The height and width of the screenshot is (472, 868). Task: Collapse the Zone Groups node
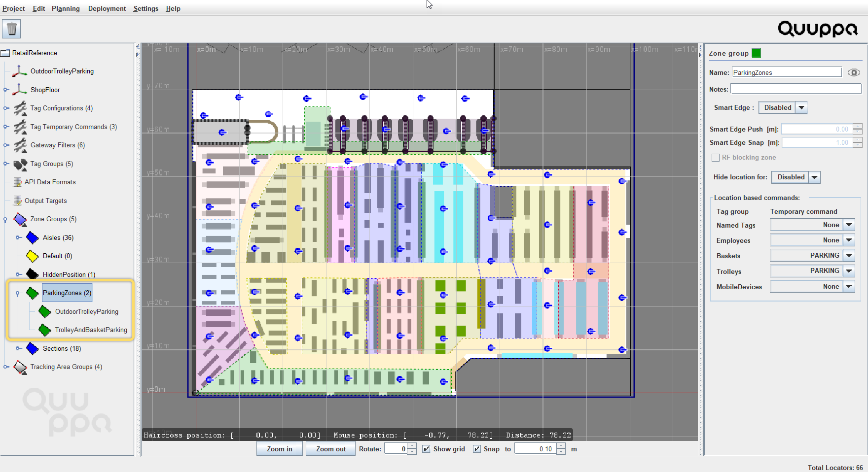[x=5, y=220]
